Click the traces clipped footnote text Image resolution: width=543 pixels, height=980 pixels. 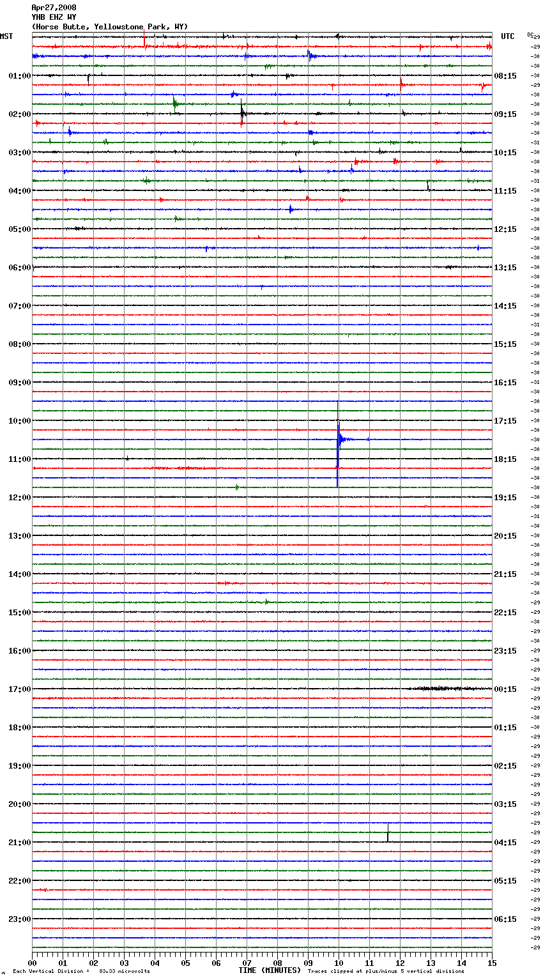pyautogui.click(x=386, y=971)
